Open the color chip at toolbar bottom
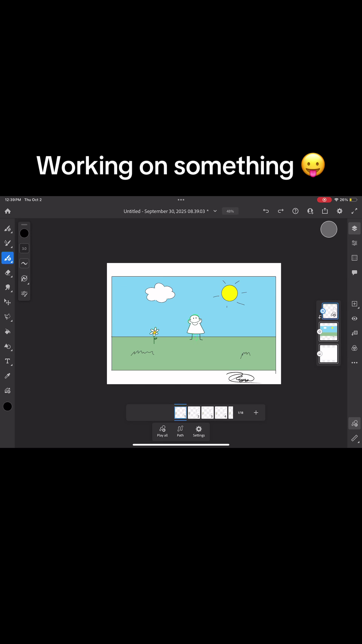The image size is (362, 644). tap(8, 407)
